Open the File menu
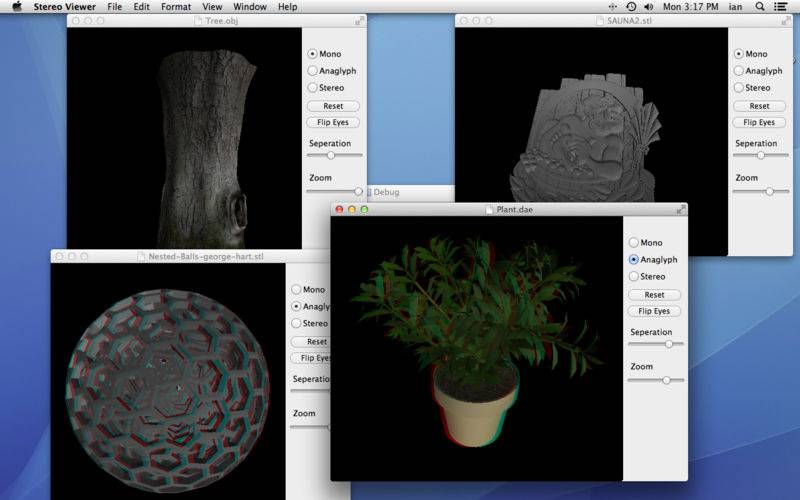This screenshot has width=800, height=500. 114,7
